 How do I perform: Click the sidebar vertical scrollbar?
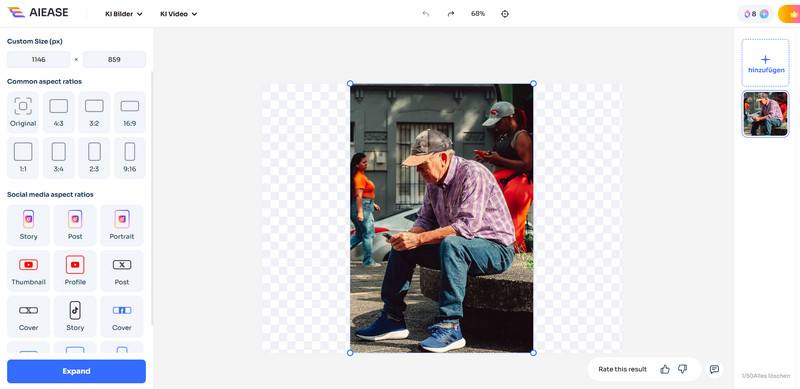pos(152,198)
